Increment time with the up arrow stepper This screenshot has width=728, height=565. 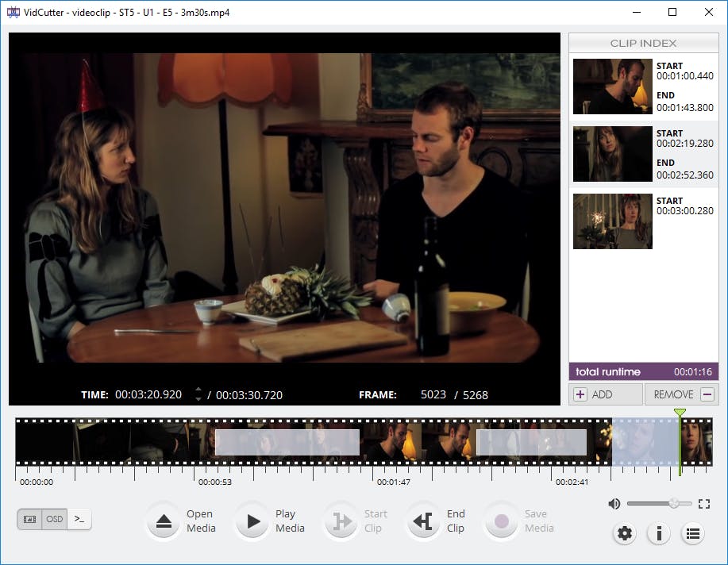198,390
